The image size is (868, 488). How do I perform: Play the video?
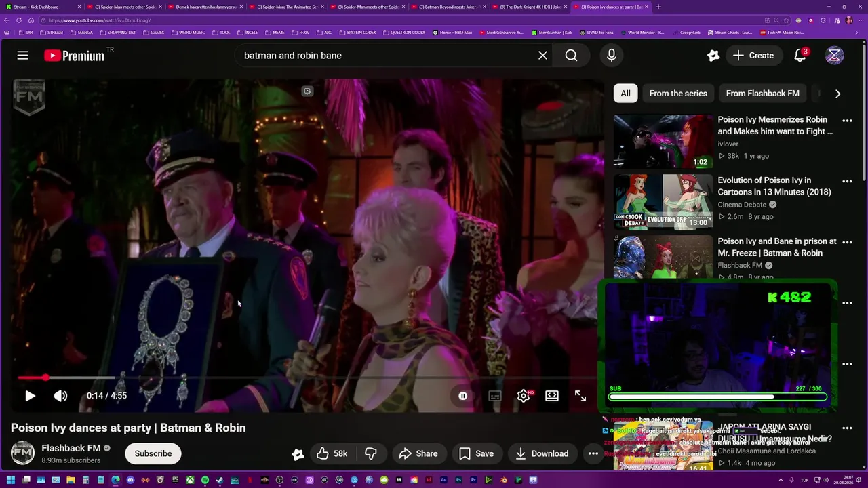pyautogui.click(x=30, y=396)
